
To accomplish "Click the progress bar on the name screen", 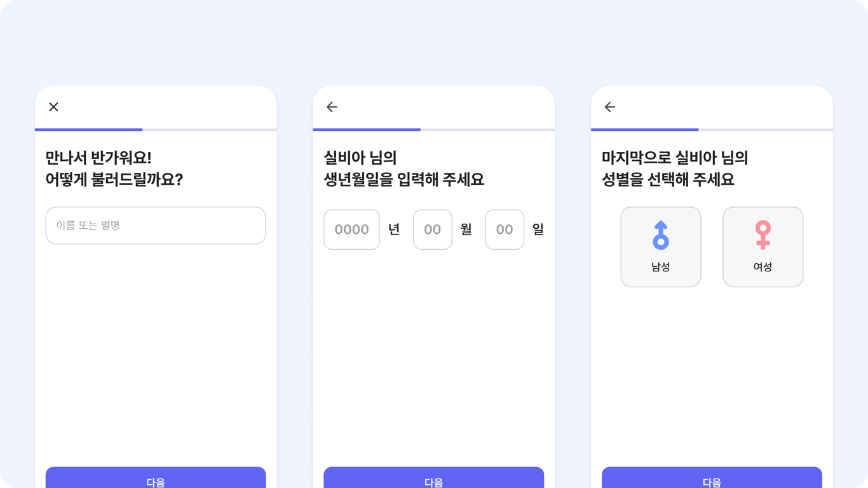I will tap(156, 130).
